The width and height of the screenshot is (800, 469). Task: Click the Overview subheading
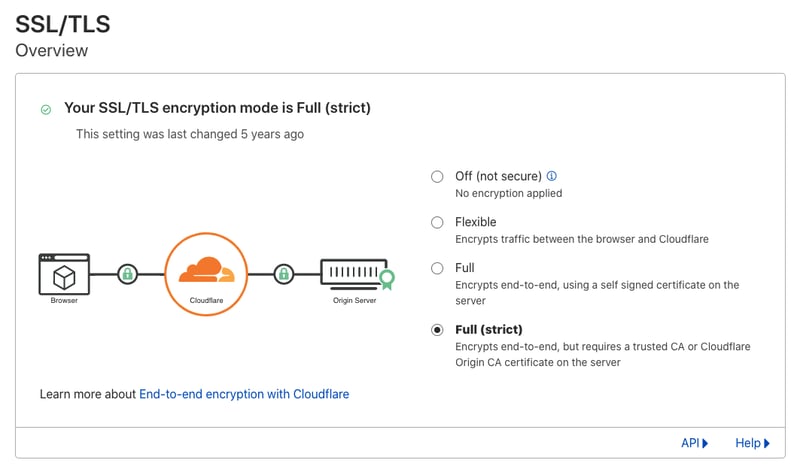click(x=52, y=50)
